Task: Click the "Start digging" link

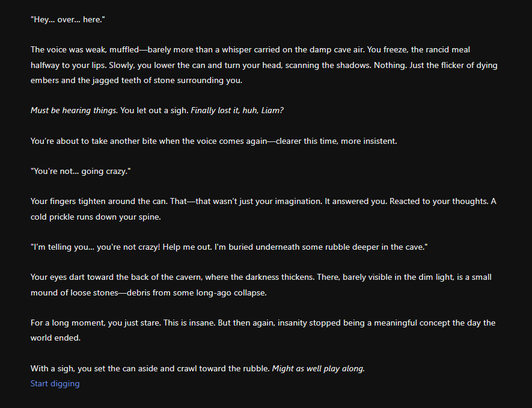Action: [x=55, y=383]
